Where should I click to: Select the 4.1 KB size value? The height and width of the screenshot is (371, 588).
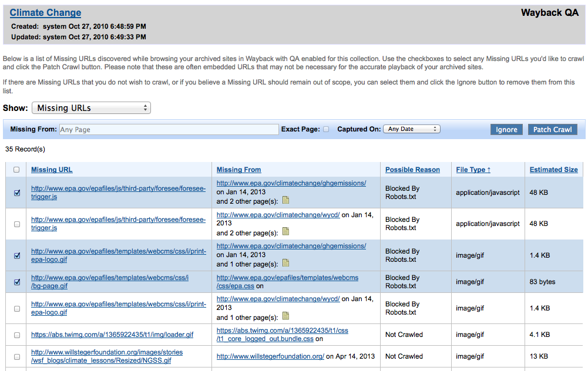(x=540, y=335)
